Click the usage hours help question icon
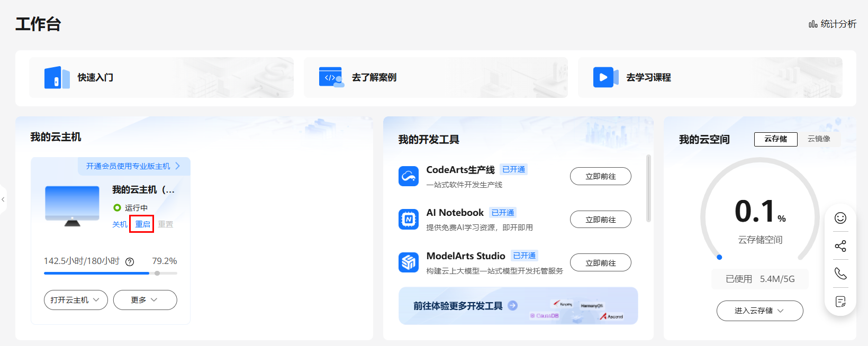Screen dimensions: 868x346 [130, 261]
